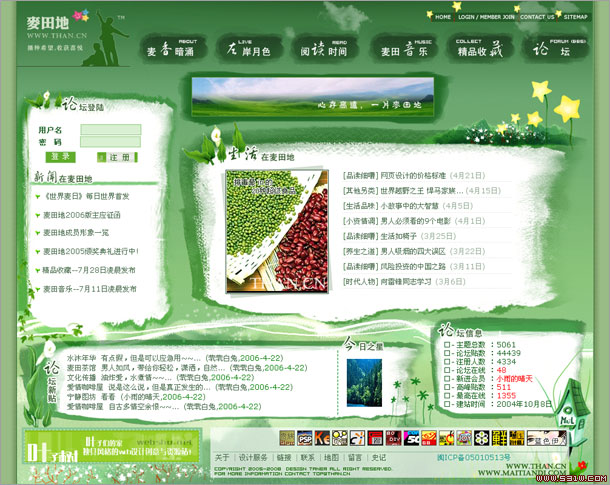This screenshot has height=485, width=610.
Task: Click the '50' partner link icon
Action: (411, 438)
